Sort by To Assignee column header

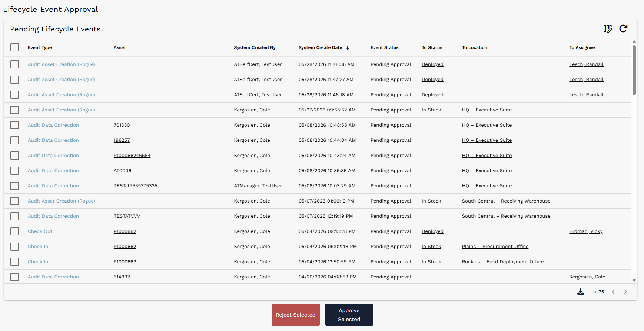coord(582,47)
